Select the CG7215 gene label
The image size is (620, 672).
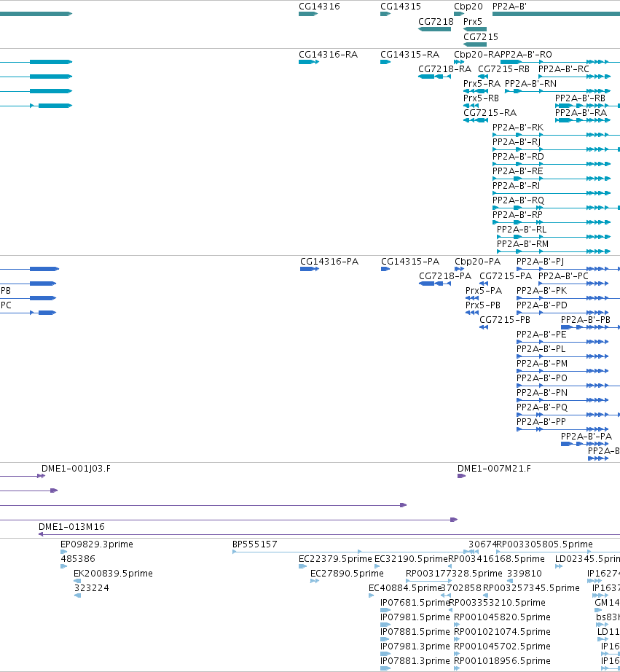pyautogui.click(x=481, y=37)
